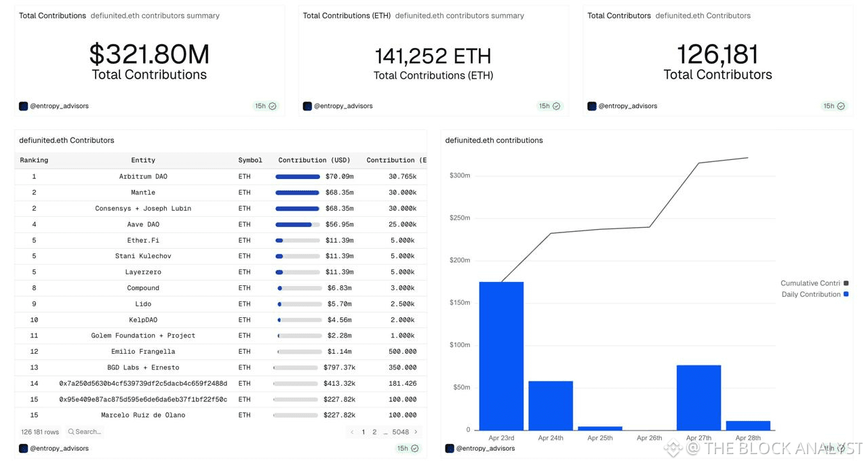
Task: Click entropy_advisors avatar under the contributions chart
Action: 450,449
